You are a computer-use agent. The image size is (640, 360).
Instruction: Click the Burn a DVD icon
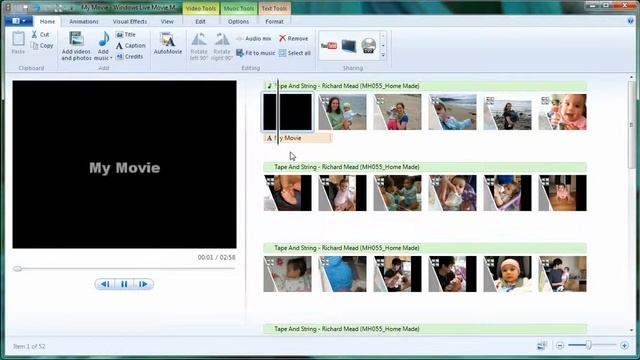(x=369, y=46)
